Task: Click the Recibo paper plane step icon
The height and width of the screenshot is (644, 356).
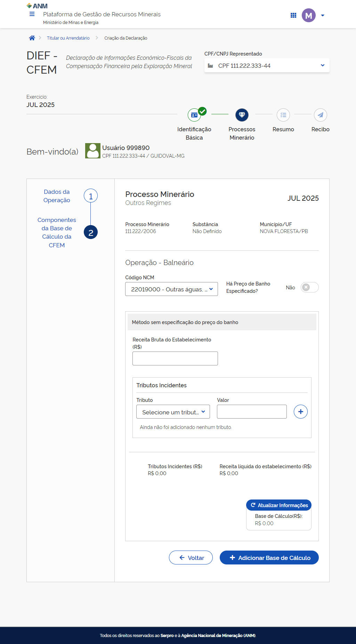Action: click(x=320, y=115)
